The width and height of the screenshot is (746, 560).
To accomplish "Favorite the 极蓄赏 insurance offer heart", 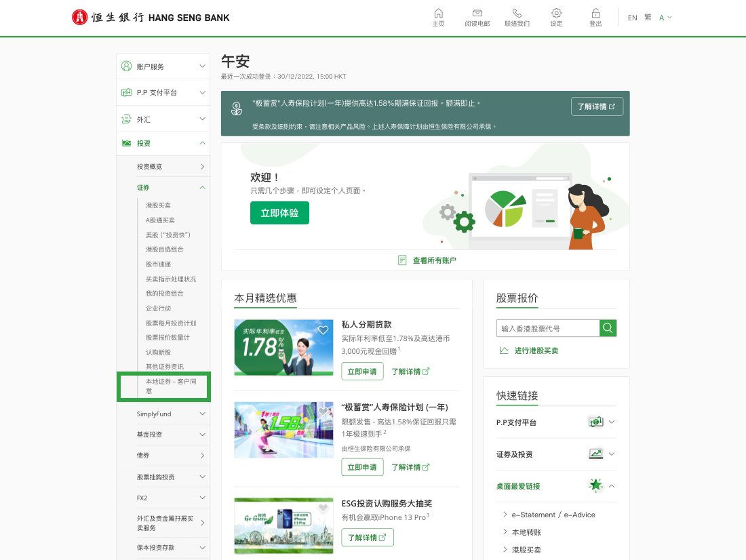I will point(323,412).
